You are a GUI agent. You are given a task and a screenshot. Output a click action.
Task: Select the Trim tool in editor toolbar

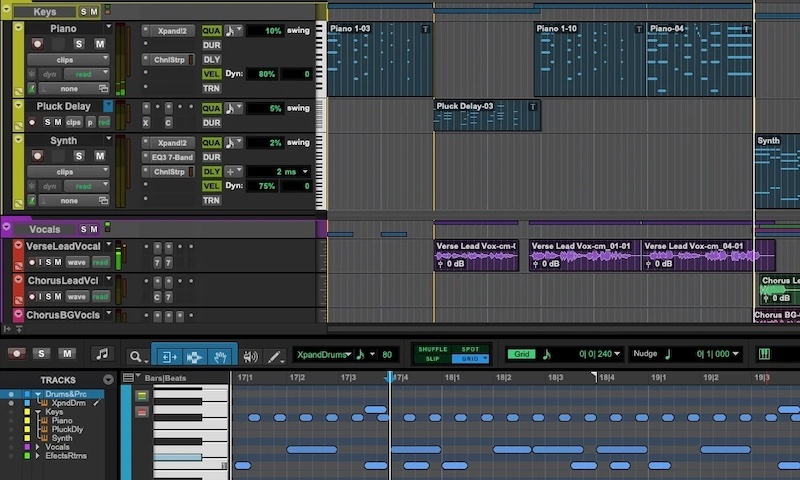click(168, 355)
